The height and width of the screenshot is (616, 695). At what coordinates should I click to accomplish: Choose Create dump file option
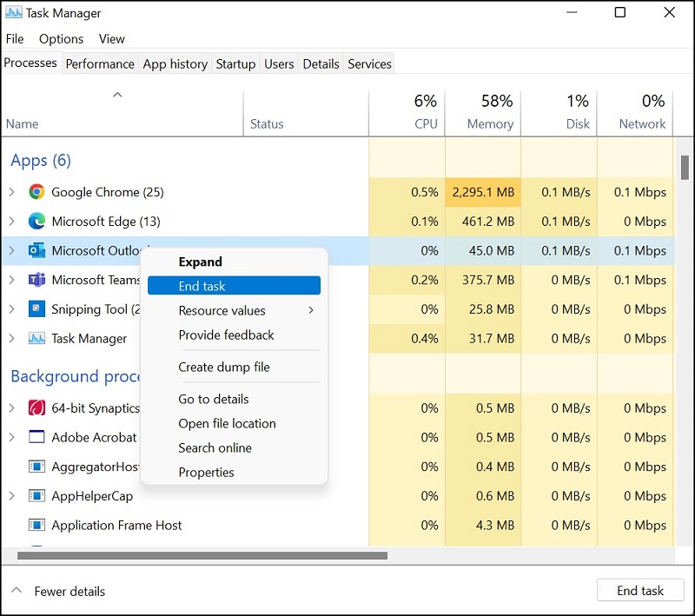click(x=234, y=367)
